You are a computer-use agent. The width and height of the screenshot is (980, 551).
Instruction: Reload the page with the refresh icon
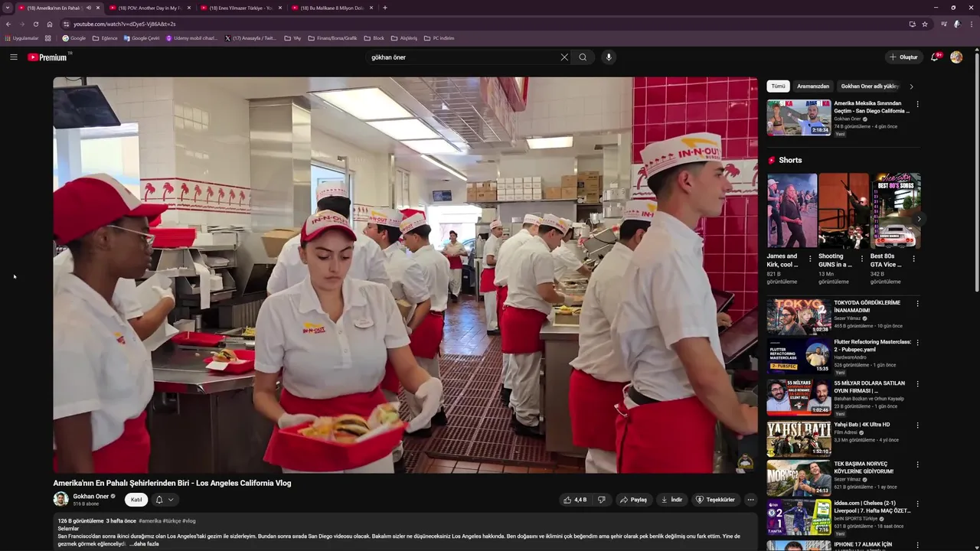tap(35, 24)
